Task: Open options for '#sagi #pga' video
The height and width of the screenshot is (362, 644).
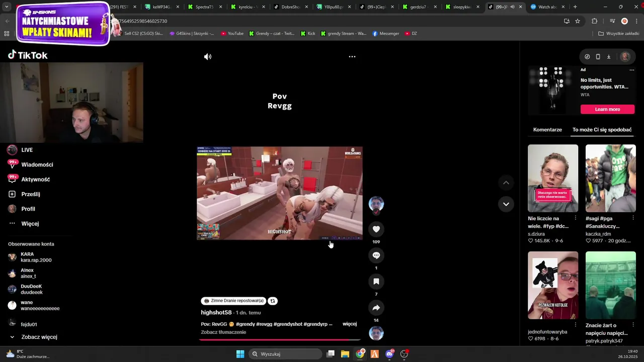Action: coord(633,218)
